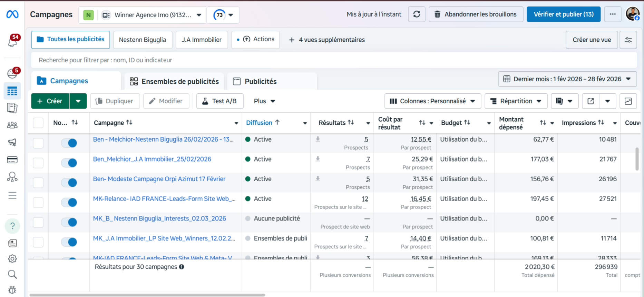Open the audiences people sidebar icon
The height and width of the screenshot is (297, 644).
(12, 125)
